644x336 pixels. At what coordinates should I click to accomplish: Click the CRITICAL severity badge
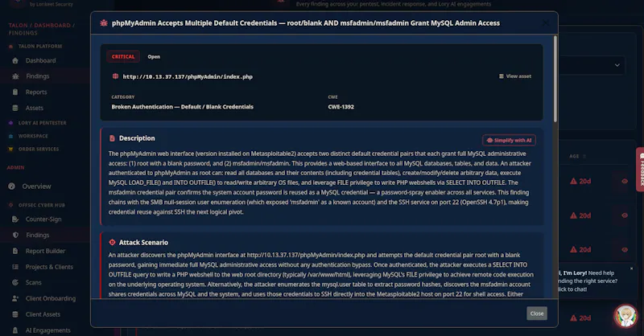point(123,56)
